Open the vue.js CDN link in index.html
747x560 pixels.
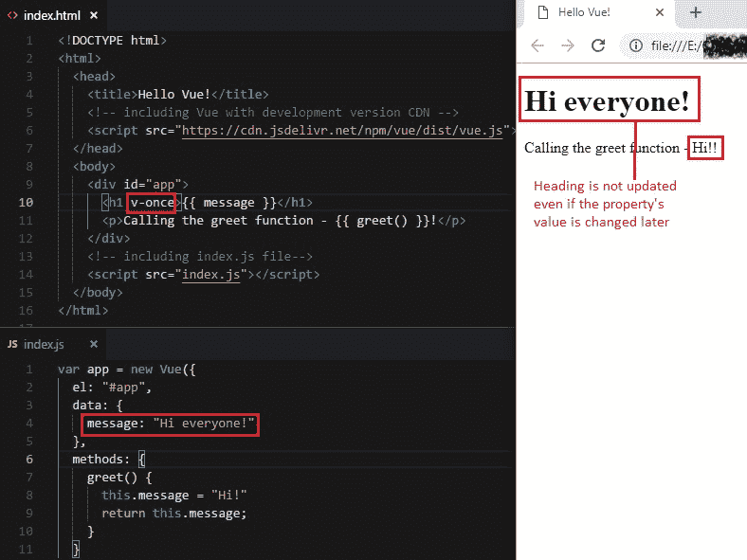coord(342,131)
